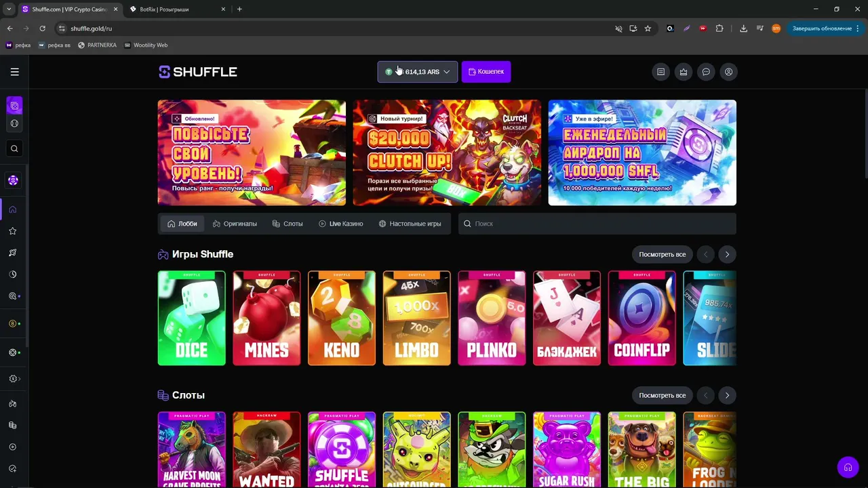Click the Chrome profile avatar

coord(776,28)
